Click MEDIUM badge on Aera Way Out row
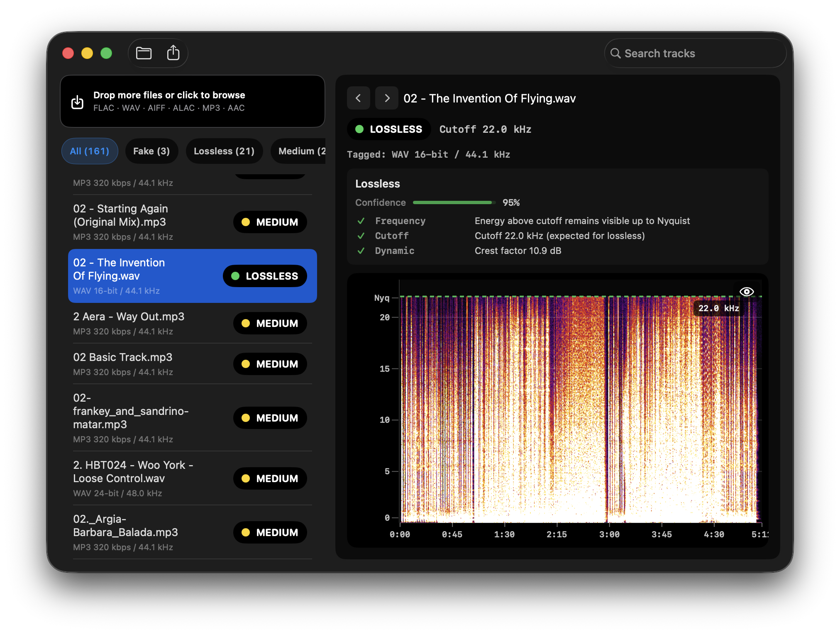This screenshot has height=634, width=840. pyautogui.click(x=270, y=323)
